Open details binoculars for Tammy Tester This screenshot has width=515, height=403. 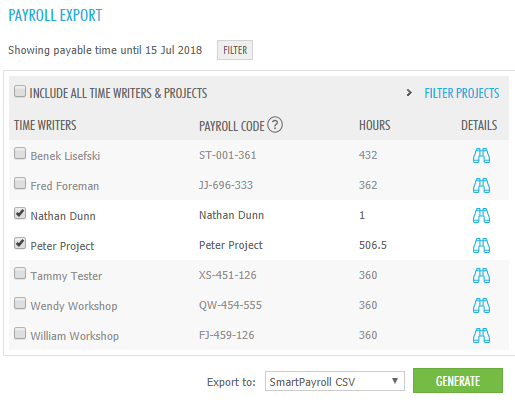coord(481,275)
